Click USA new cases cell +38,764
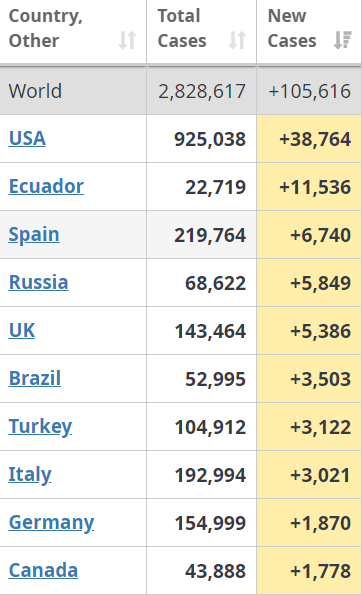The image size is (362, 595). pos(309,139)
